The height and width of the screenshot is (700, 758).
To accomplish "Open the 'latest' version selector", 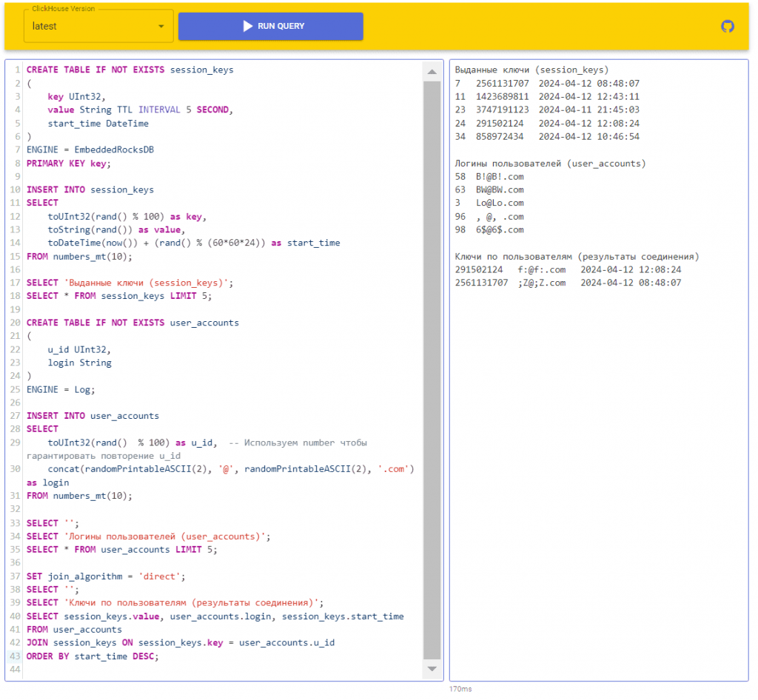I will coord(98,26).
